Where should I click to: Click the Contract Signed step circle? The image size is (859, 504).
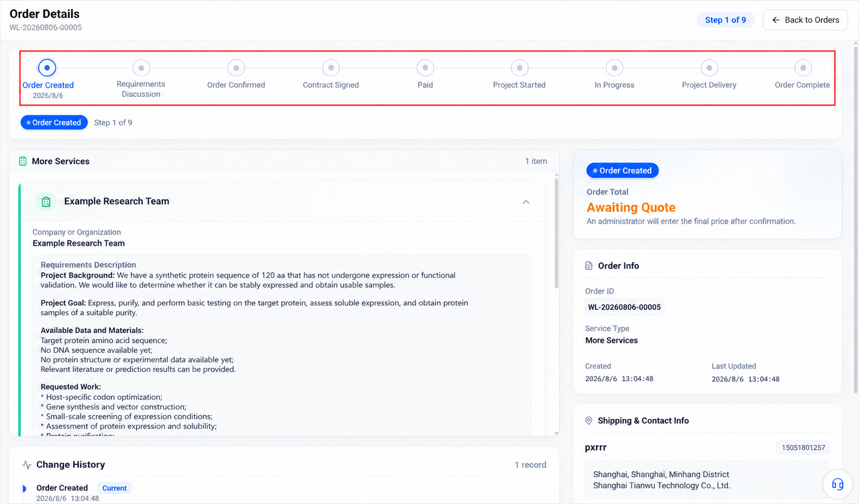point(331,68)
